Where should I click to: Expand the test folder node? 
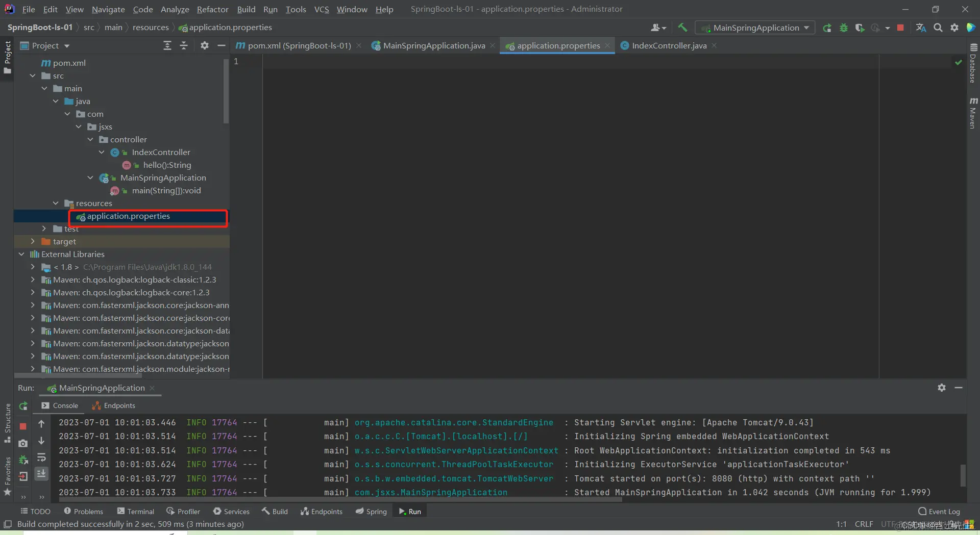44,229
